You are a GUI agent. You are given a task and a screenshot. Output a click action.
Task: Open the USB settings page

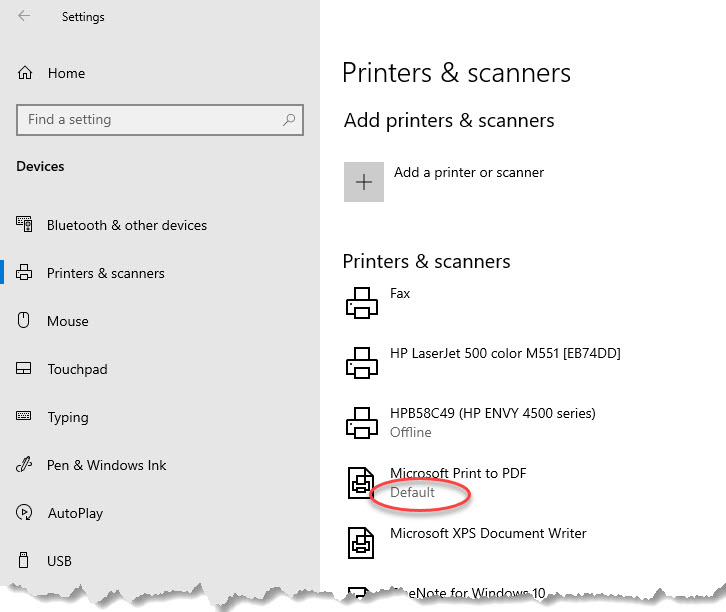tap(59, 561)
